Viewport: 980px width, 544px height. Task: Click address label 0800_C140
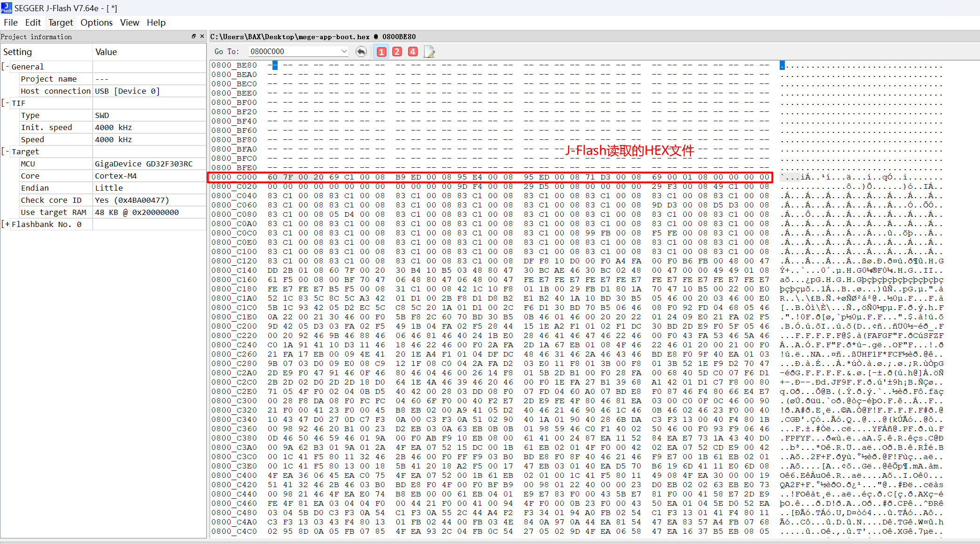point(234,270)
